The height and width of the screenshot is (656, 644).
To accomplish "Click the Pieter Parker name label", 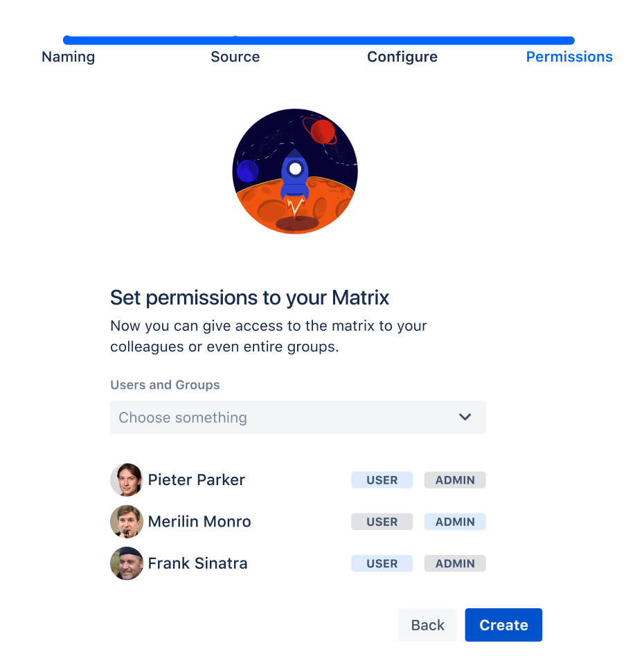I will point(197,480).
